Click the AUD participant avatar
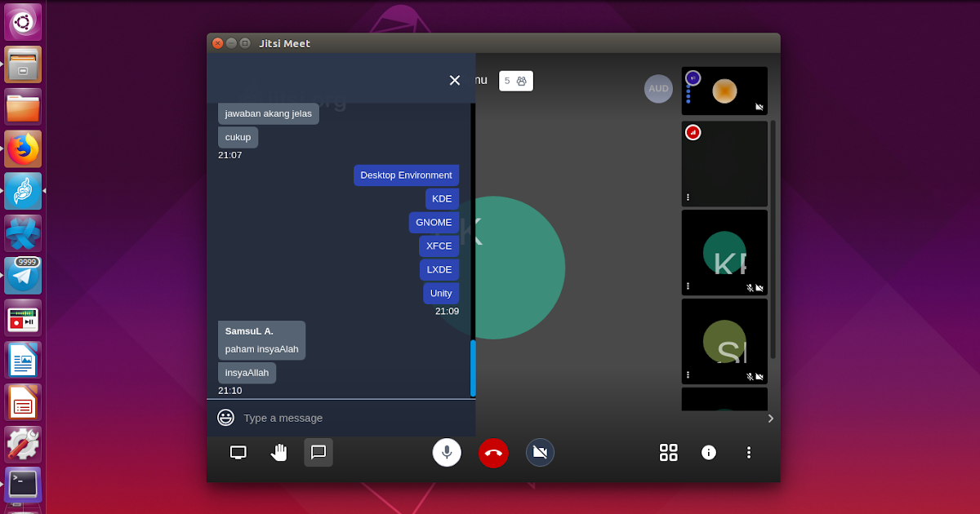Viewport: 980px width, 514px height. (x=658, y=88)
